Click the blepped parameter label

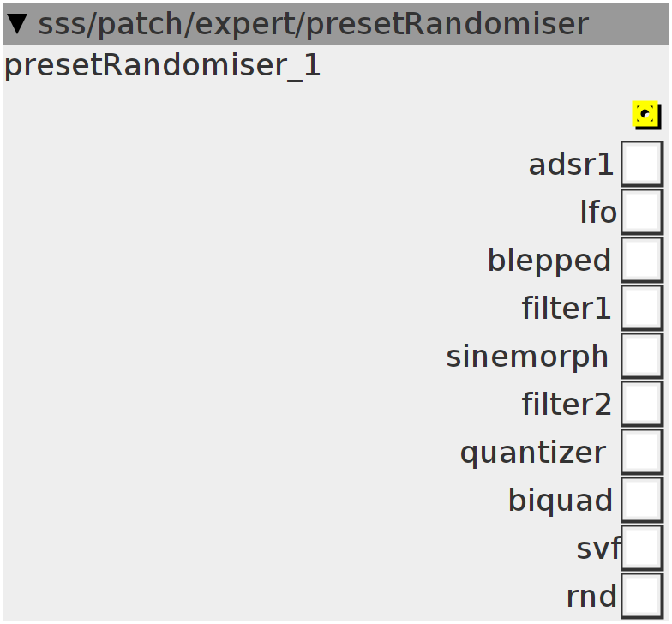click(549, 261)
